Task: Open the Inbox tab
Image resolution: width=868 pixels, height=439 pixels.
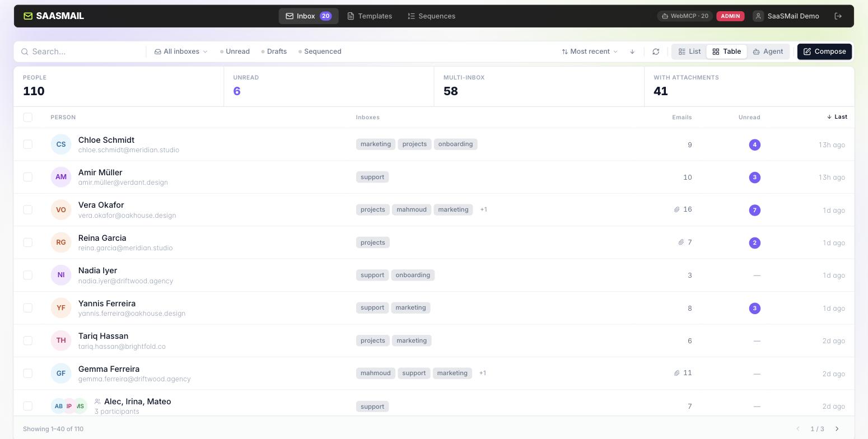Action: 309,16
